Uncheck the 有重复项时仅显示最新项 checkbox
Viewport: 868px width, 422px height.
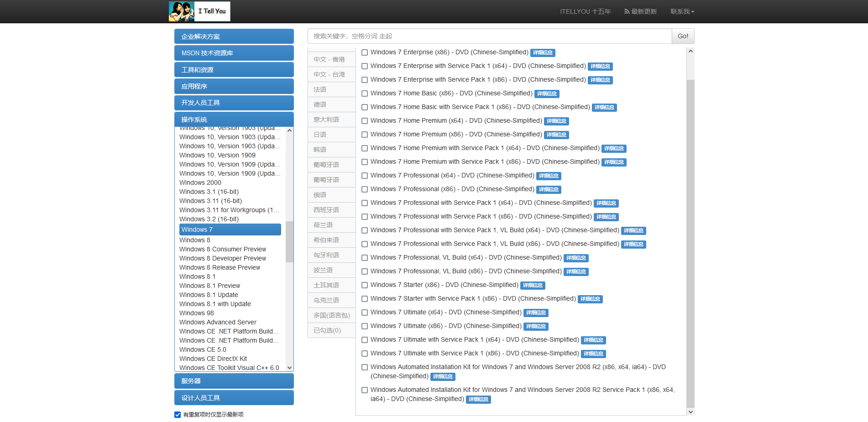pyautogui.click(x=178, y=415)
